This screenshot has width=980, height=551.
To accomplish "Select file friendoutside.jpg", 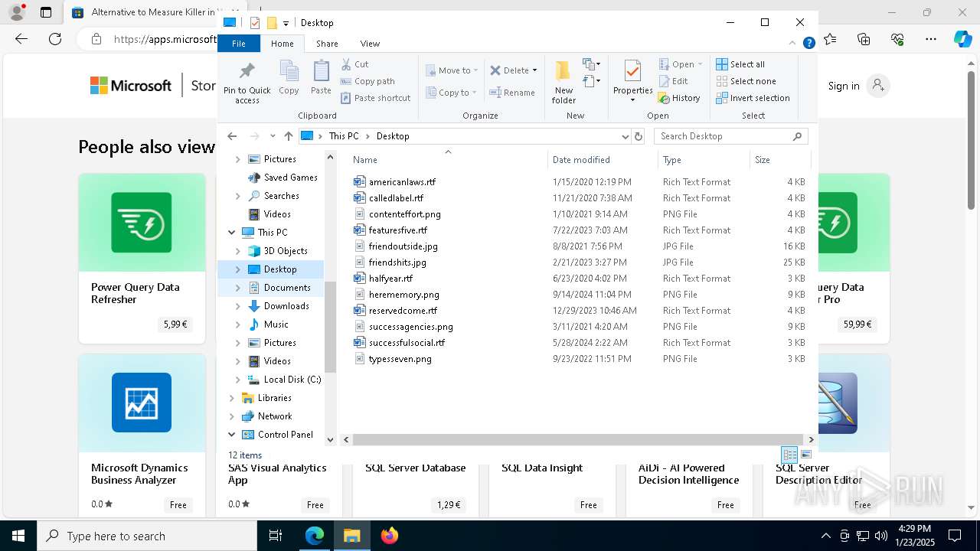I will point(403,246).
